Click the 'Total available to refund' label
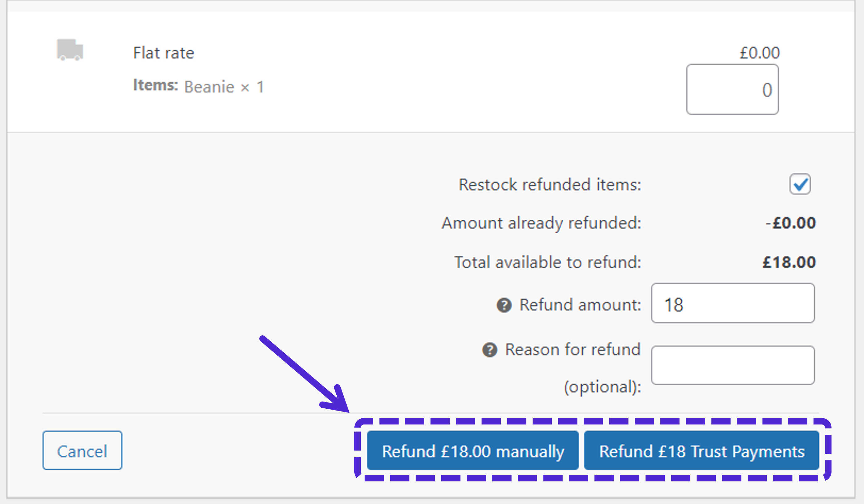 point(547,262)
